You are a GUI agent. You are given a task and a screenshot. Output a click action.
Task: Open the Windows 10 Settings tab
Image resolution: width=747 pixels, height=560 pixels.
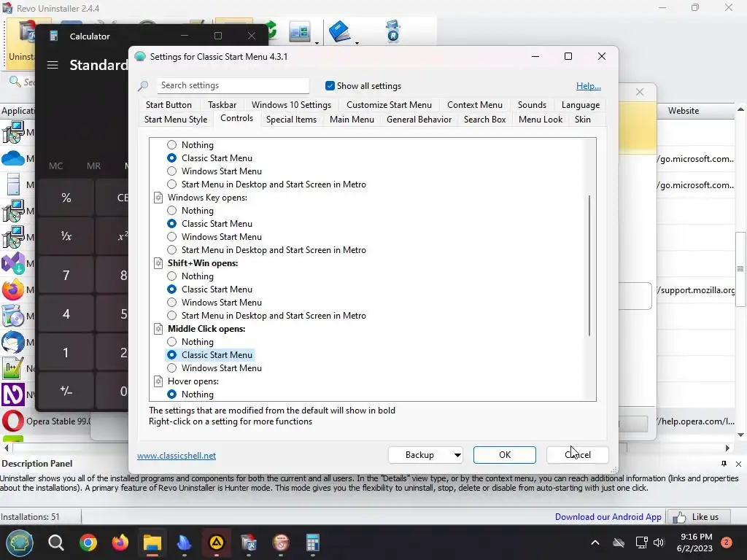click(291, 105)
